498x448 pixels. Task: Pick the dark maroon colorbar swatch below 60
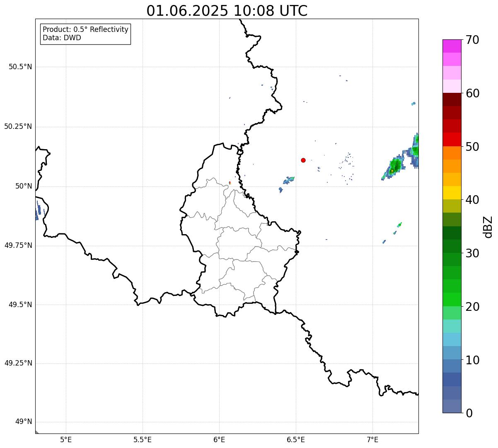pyautogui.click(x=452, y=99)
